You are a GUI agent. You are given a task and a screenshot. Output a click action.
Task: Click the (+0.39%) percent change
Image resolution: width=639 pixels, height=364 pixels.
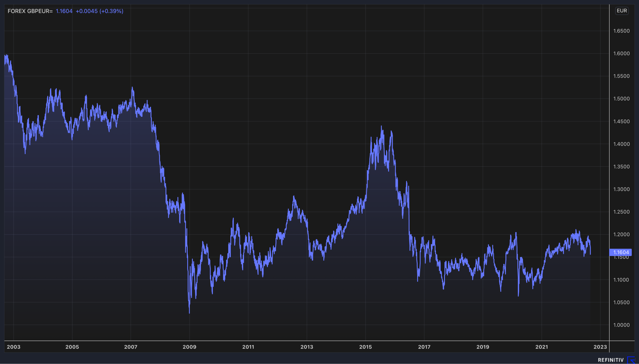pos(111,11)
